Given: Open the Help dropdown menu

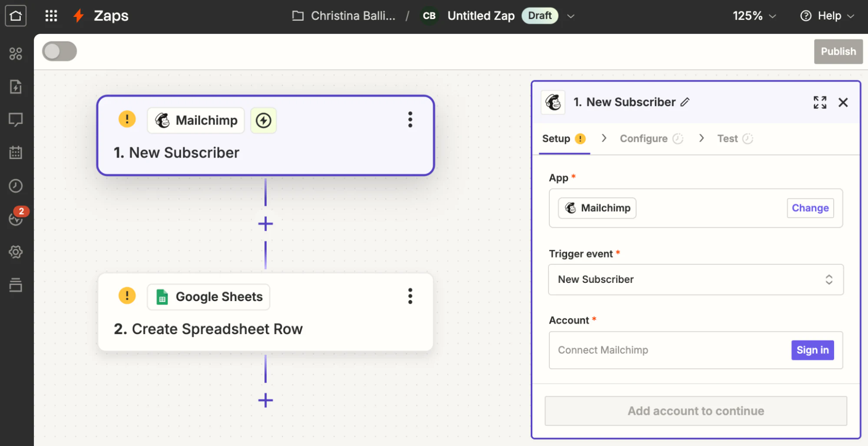Looking at the screenshot, I should [x=827, y=16].
